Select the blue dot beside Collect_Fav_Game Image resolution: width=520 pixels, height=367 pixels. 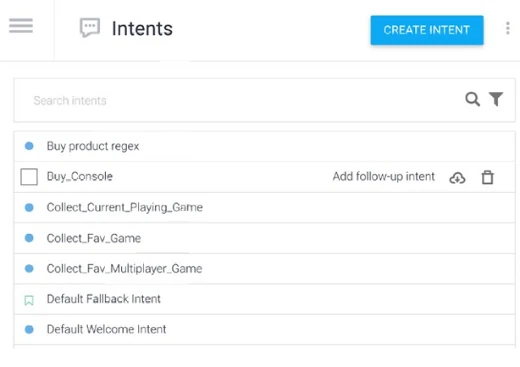click(29, 238)
